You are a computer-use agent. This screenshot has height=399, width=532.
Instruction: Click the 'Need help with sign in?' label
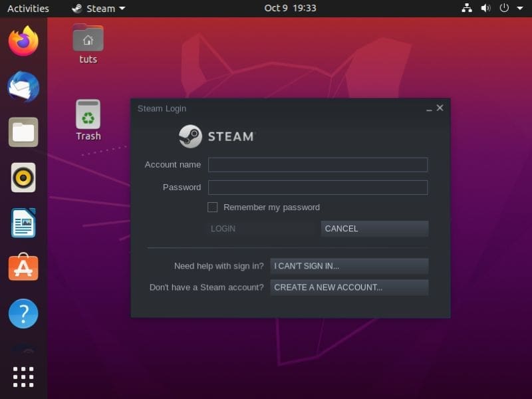219,266
